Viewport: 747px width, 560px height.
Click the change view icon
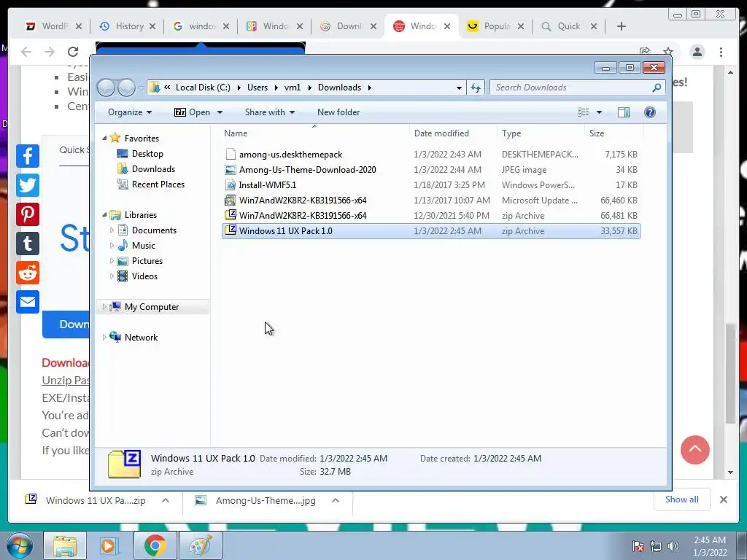point(583,112)
